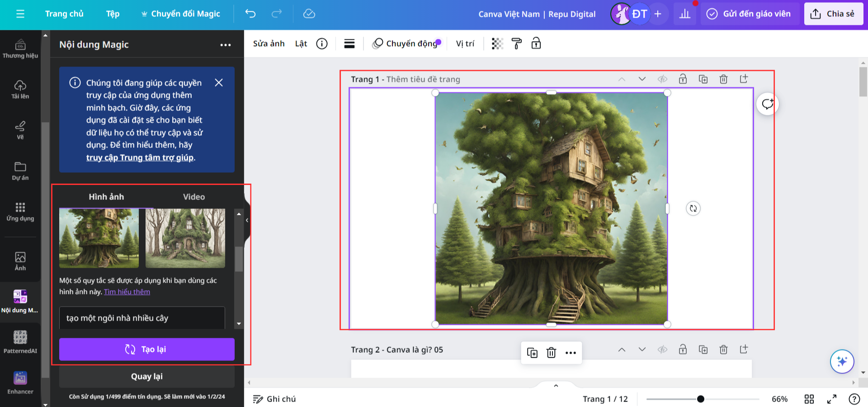
Task: Adjust the zoom slider handle
Action: click(x=700, y=399)
